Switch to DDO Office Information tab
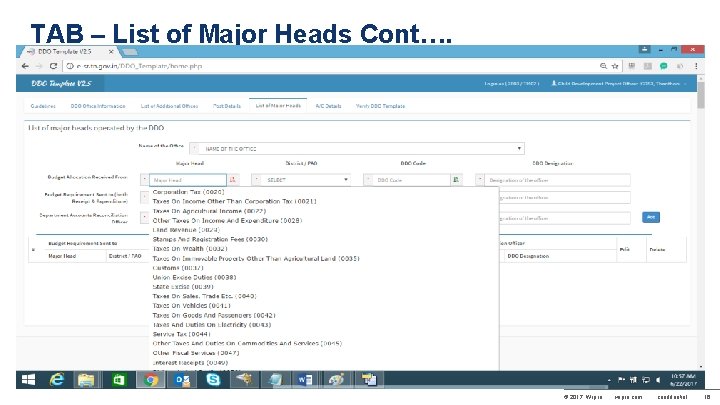The image size is (720, 405). point(98,106)
